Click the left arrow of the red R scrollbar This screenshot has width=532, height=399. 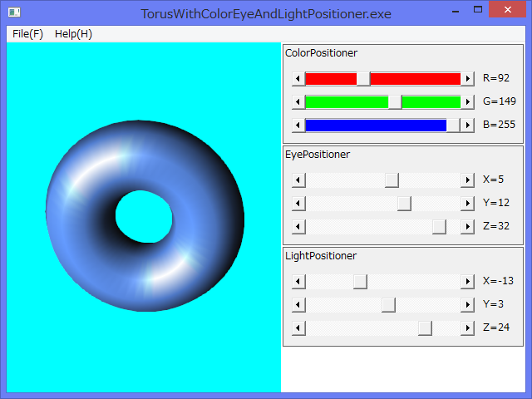pos(298,79)
